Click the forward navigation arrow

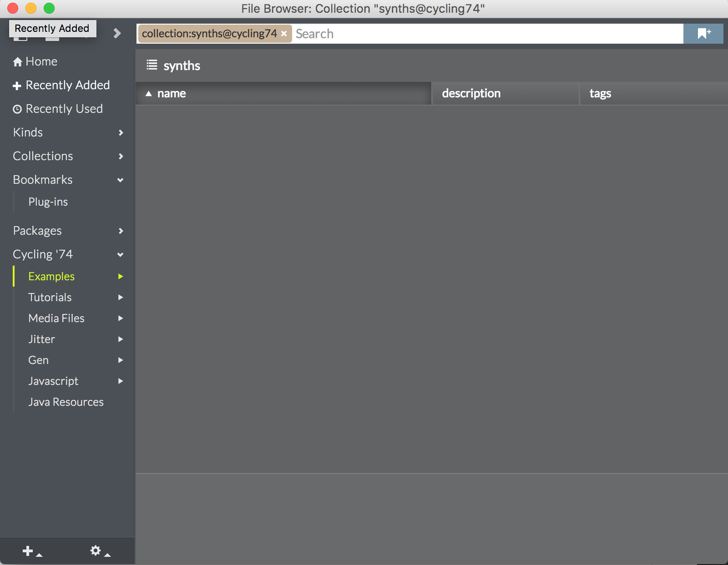click(x=117, y=33)
